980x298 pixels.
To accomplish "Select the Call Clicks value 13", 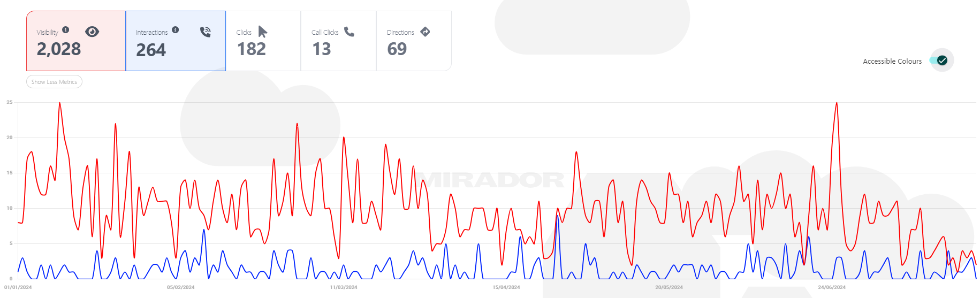I will click(322, 49).
